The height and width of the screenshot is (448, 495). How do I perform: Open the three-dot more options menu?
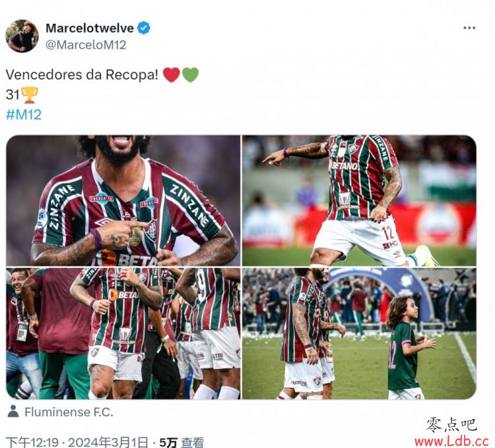pos(469,28)
